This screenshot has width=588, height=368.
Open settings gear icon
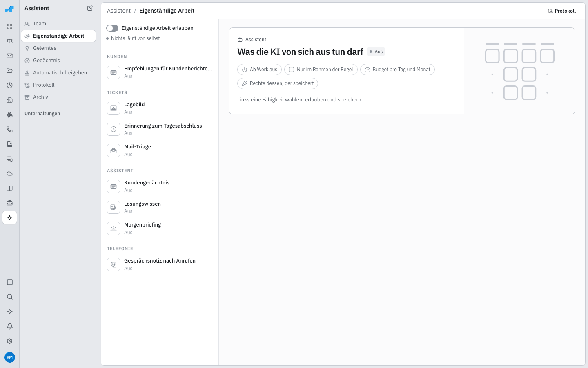click(10, 341)
